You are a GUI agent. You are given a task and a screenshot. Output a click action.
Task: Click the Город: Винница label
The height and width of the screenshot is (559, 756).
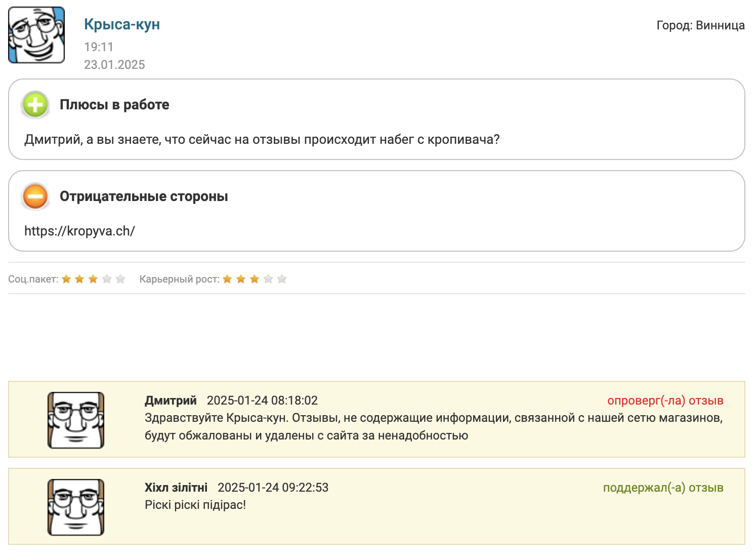[x=700, y=25]
